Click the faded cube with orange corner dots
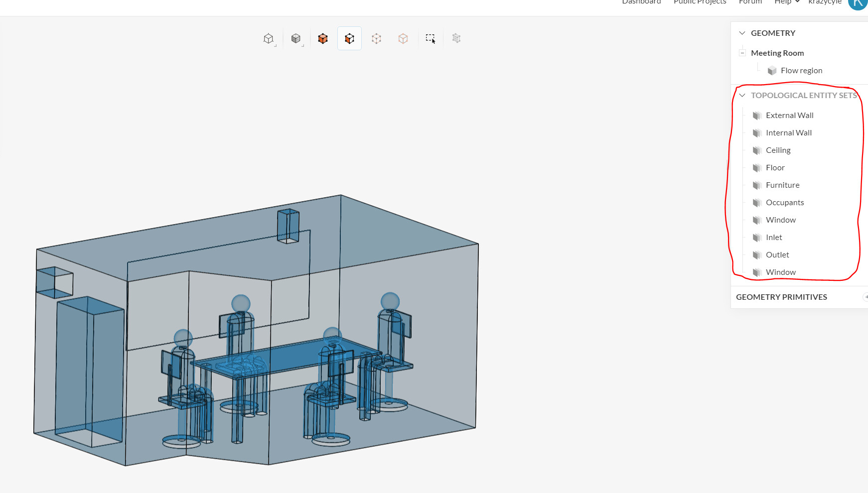This screenshot has width=868, height=493. (403, 38)
